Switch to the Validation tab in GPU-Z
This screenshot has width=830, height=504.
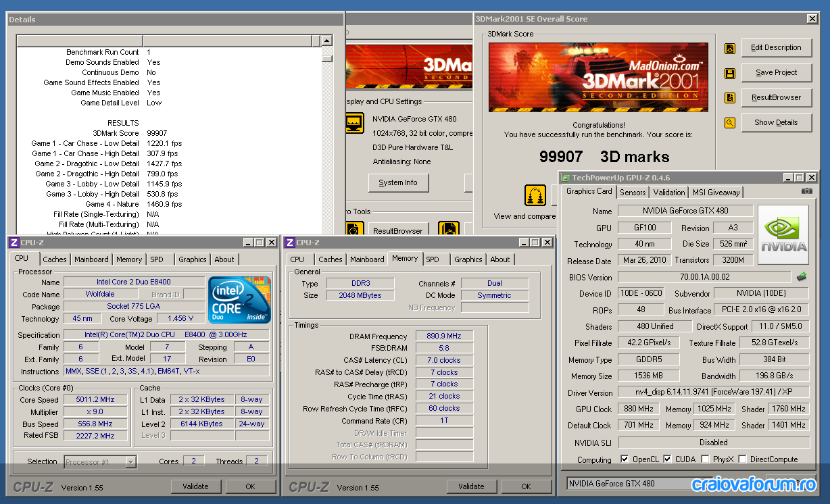(669, 193)
